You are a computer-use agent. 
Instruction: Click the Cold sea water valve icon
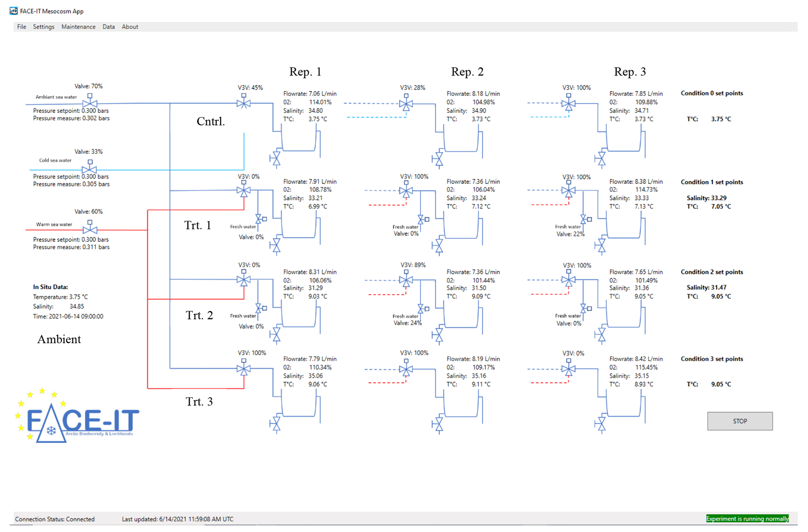90,169
